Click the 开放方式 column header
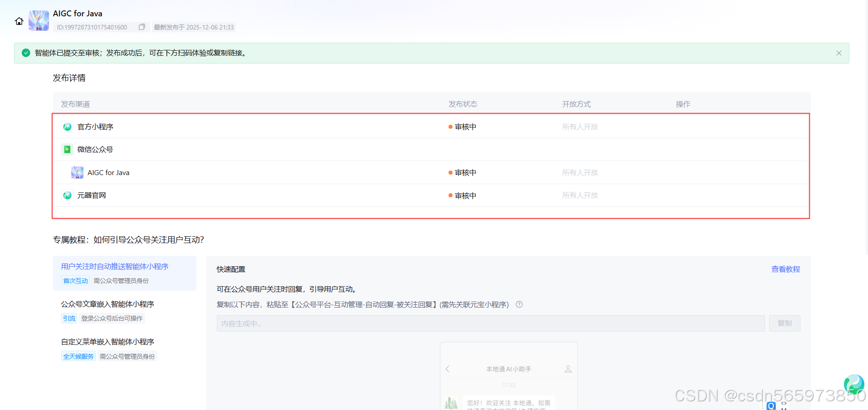The width and height of the screenshot is (868, 410). click(x=576, y=104)
